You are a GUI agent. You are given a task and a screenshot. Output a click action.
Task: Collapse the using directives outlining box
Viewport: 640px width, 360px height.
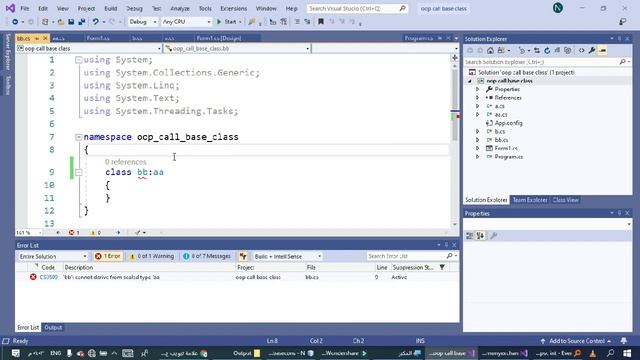[x=78, y=60]
